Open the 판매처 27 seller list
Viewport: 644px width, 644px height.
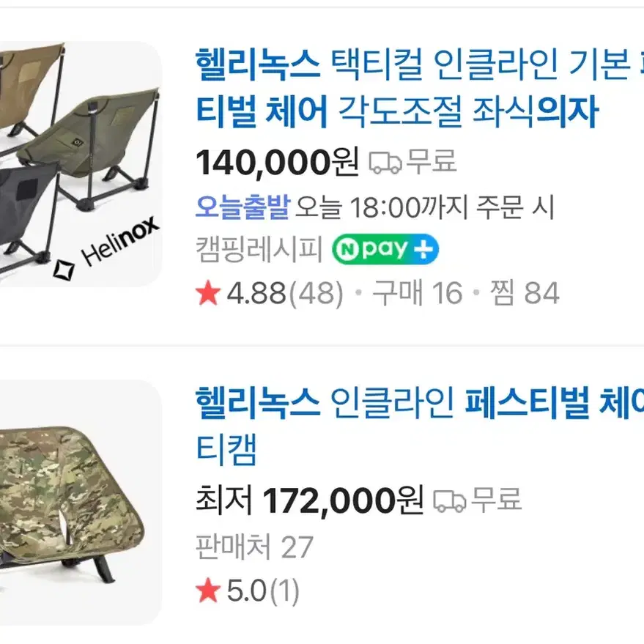(254, 547)
